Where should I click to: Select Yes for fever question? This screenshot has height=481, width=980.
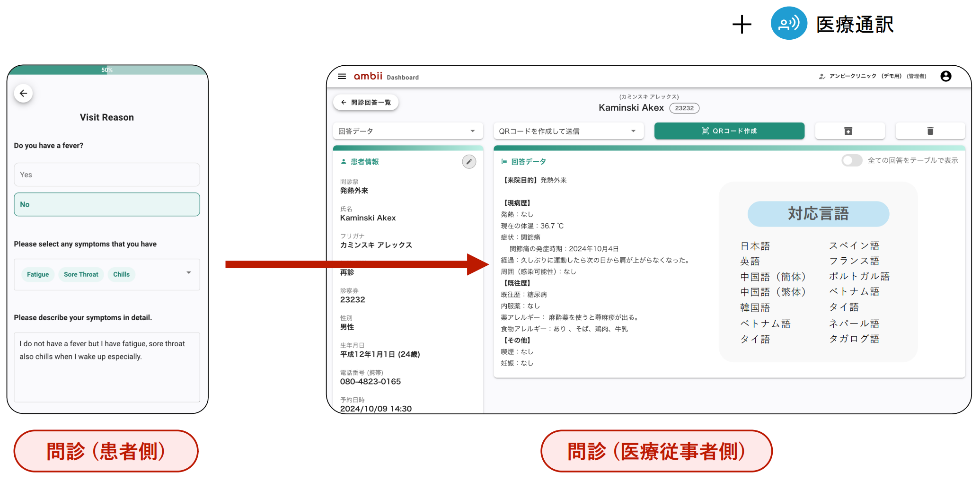(106, 175)
